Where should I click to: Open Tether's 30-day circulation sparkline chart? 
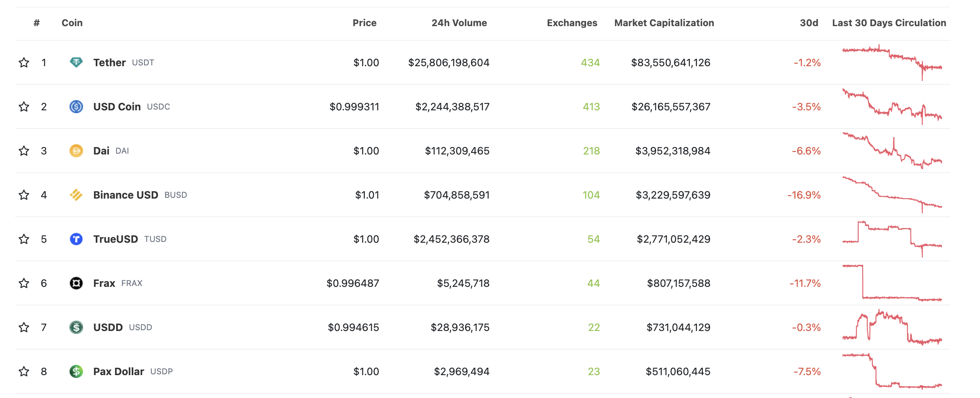pos(892,63)
